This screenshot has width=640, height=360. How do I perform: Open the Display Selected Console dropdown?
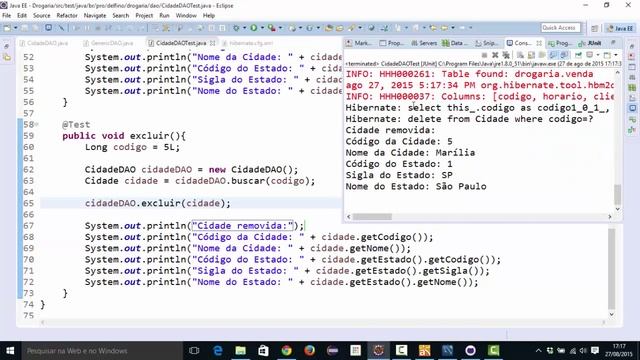(x=598, y=55)
